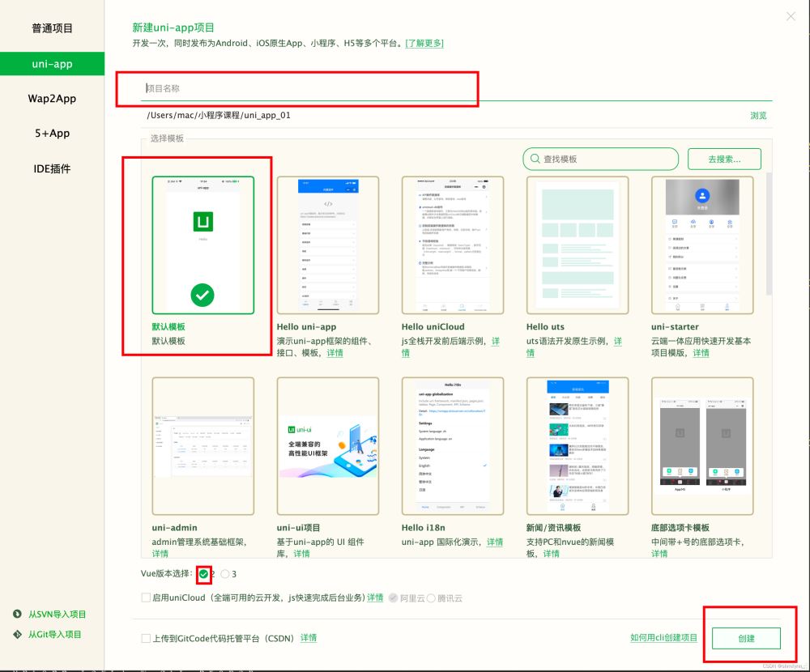Select the Hello uni-app template thumbnail
810x672 pixels.
pyautogui.click(x=328, y=245)
